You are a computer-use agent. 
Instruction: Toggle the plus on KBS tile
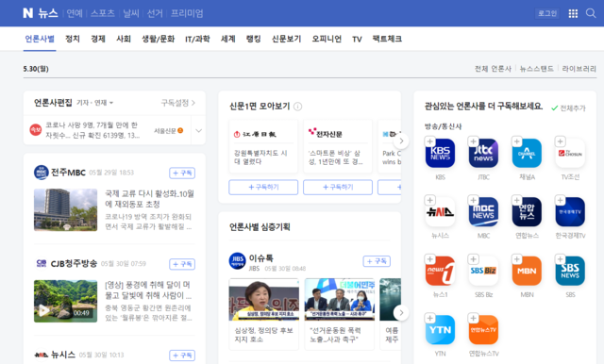click(x=429, y=141)
